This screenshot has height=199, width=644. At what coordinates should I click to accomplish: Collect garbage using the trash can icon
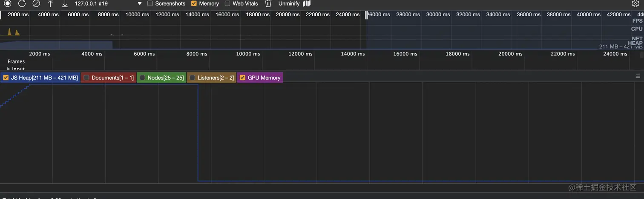(268, 3)
